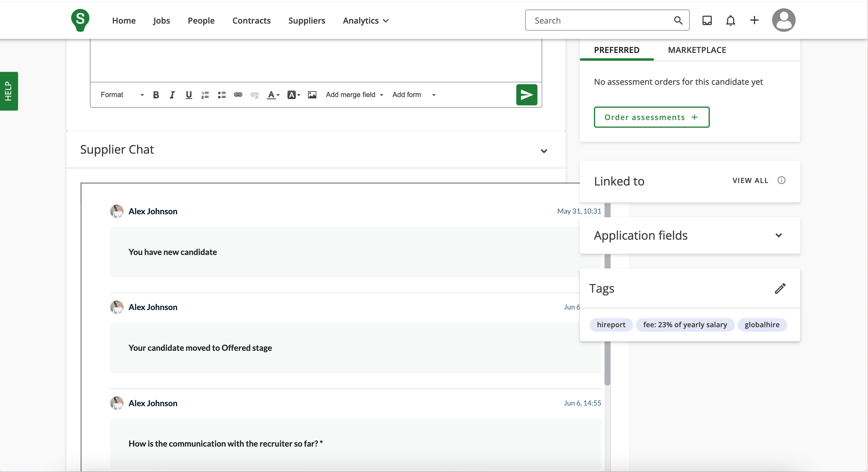Collapse the Supplier Chat section
This screenshot has height=472, width=868.
[x=543, y=151]
